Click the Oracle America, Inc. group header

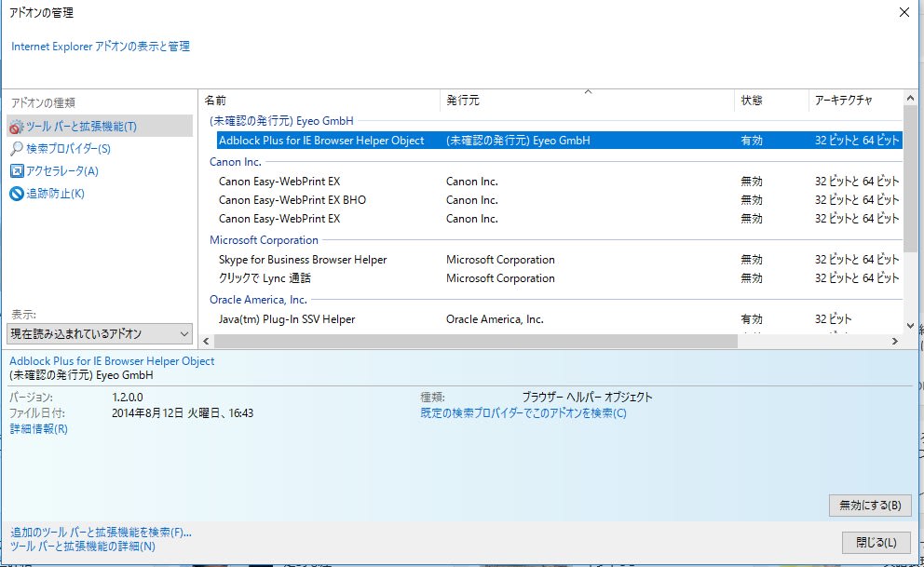(258, 300)
